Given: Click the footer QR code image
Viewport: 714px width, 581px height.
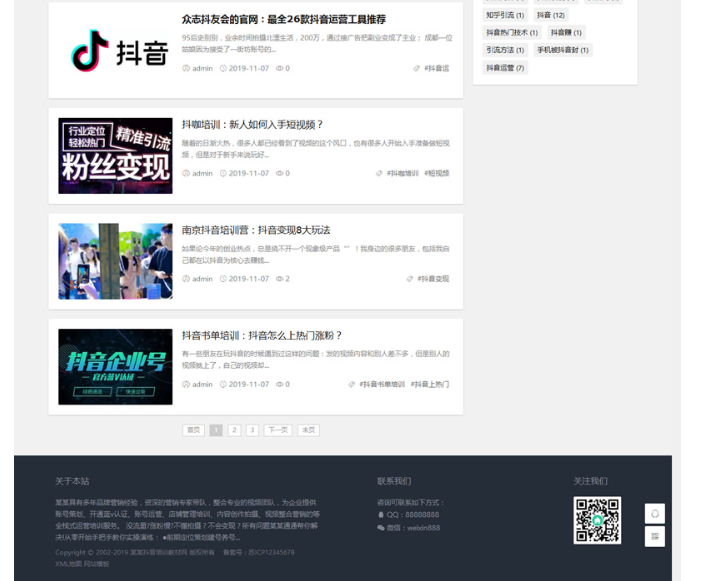Looking at the screenshot, I should pyautogui.click(x=597, y=520).
